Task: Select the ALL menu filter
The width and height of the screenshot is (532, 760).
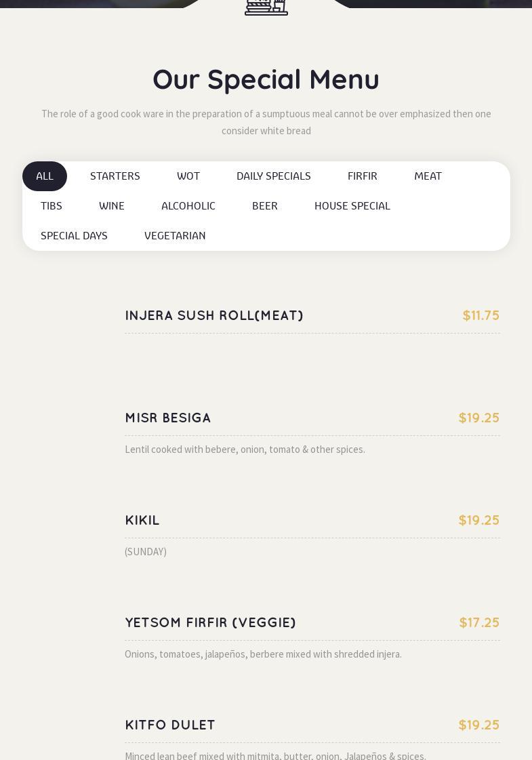Action: coord(45,176)
